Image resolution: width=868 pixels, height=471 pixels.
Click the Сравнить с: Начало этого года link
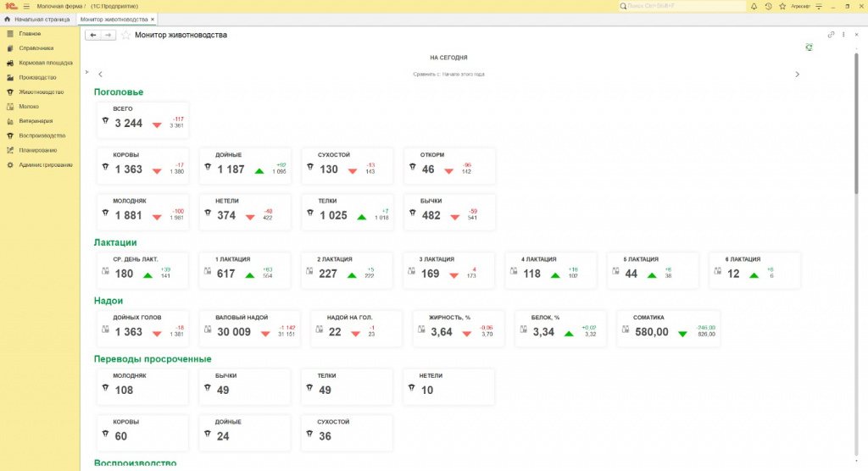pos(448,75)
